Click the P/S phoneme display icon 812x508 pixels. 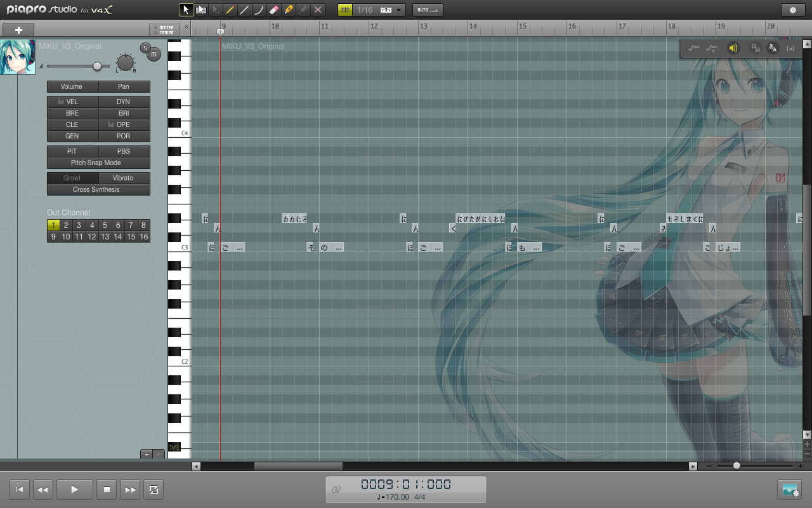[x=756, y=48]
